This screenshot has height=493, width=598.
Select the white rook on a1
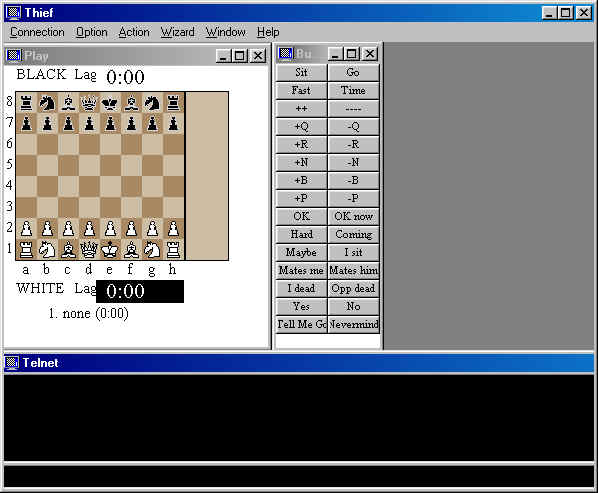(26, 250)
